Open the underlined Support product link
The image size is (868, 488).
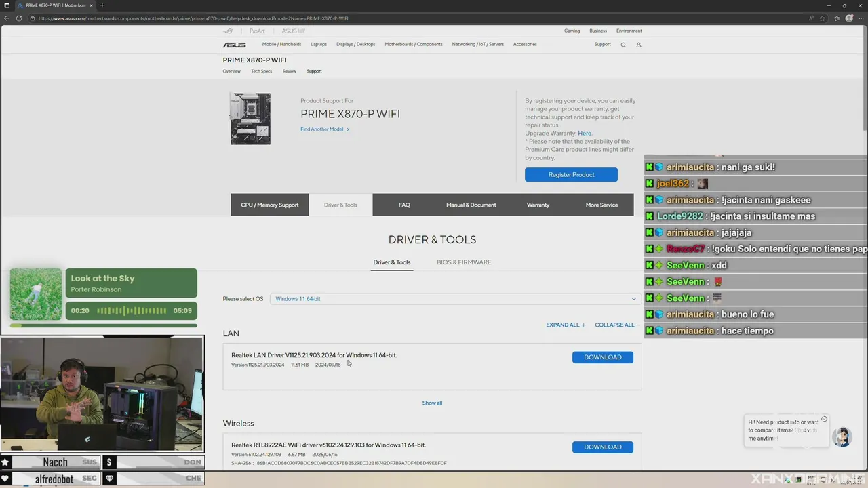(x=314, y=71)
